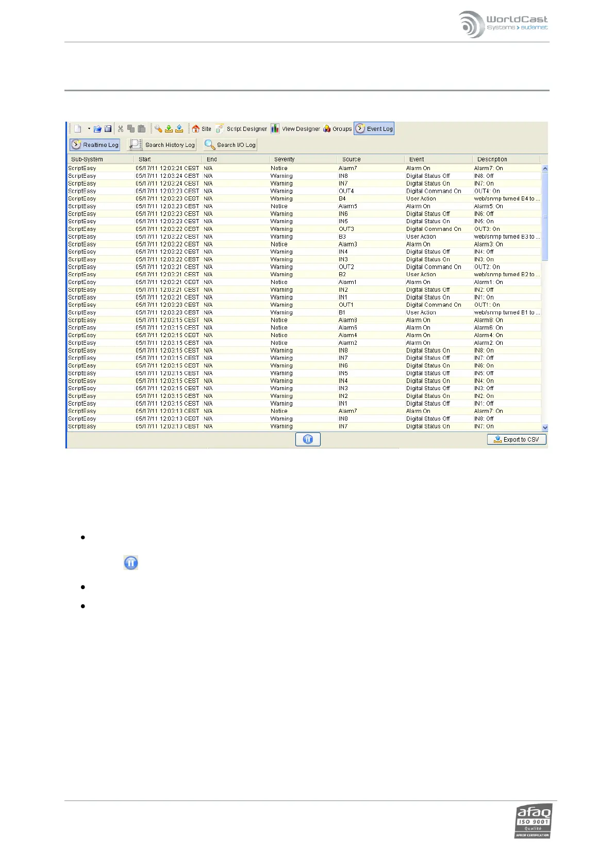Cut with the scissors icon
This screenshot has height=868, width=614.
coord(121,129)
